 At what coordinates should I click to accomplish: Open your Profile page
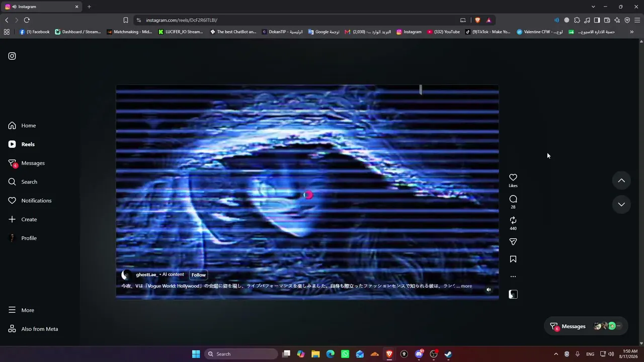[23, 238]
